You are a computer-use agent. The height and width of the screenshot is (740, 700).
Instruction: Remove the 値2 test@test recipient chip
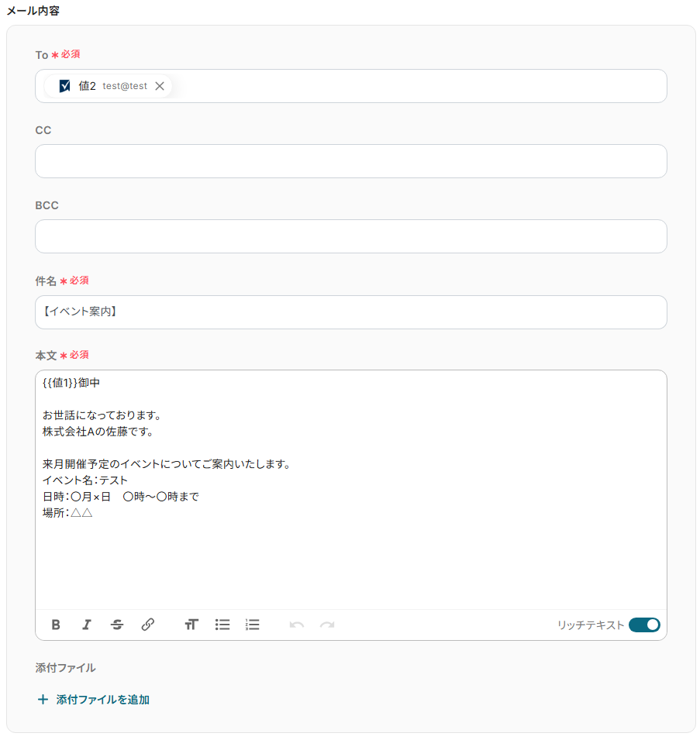pos(160,86)
